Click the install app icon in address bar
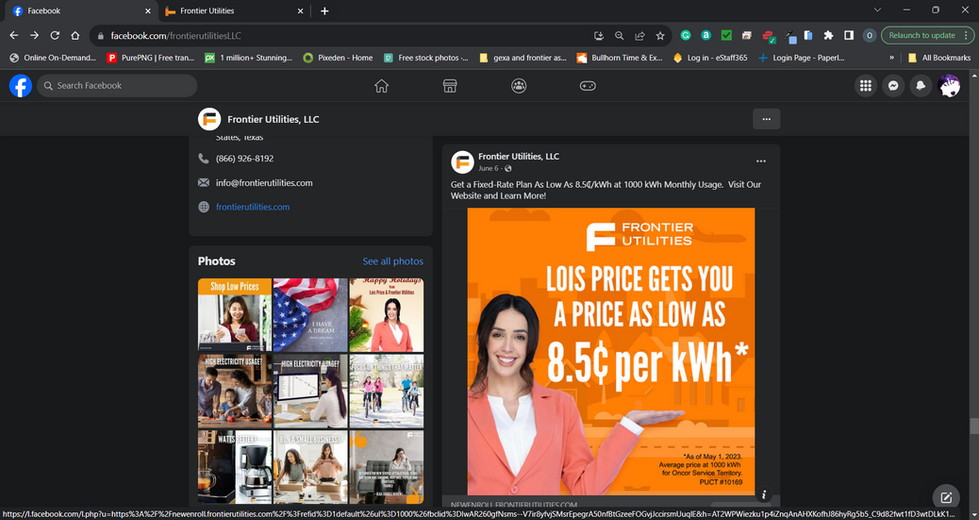The image size is (979, 520). (x=599, y=36)
